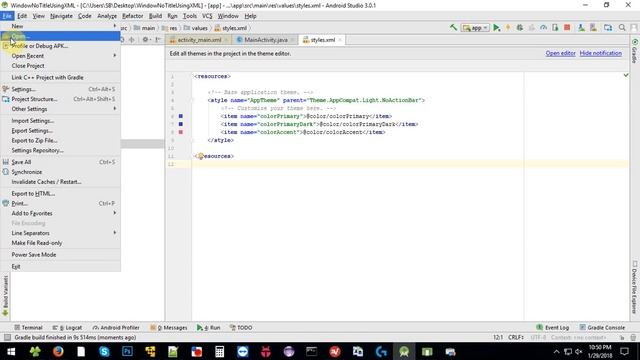
Task: Choose Export to Zip File...
Action: (60, 140)
